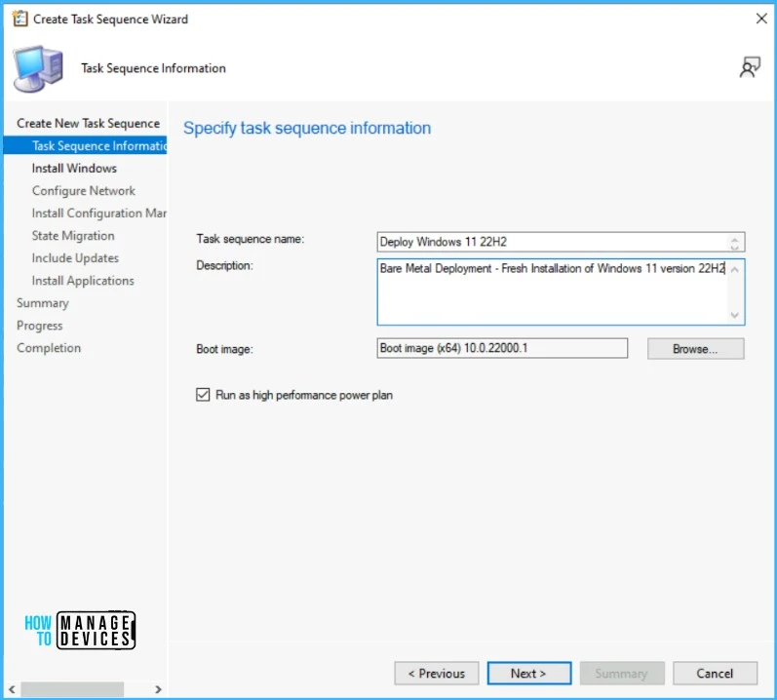Click down arrow in task sequence name field
Screen dimensions: 777x700
[734, 247]
